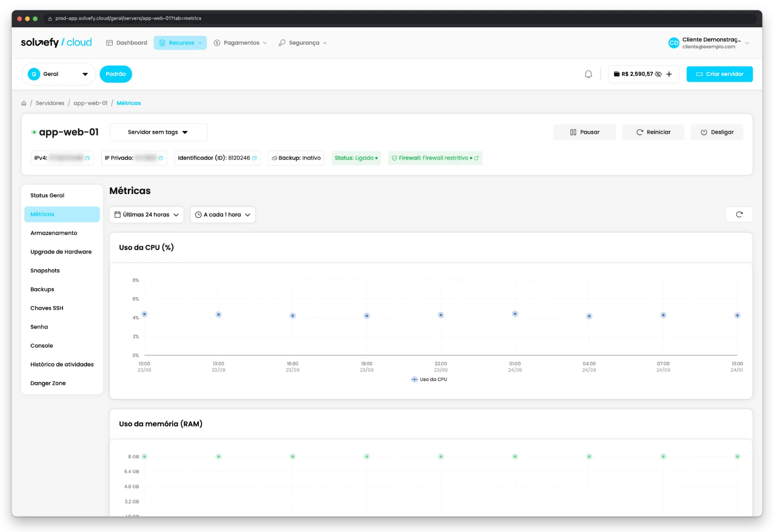Open the Últimas 24 horas range dropdown
This screenshot has height=532, width=774.
click(x=146, y=215)
